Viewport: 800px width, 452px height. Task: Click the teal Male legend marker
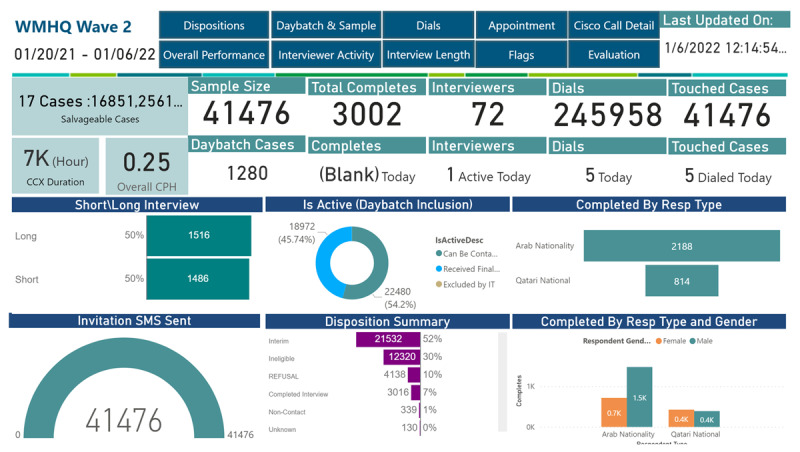[693, 341]
